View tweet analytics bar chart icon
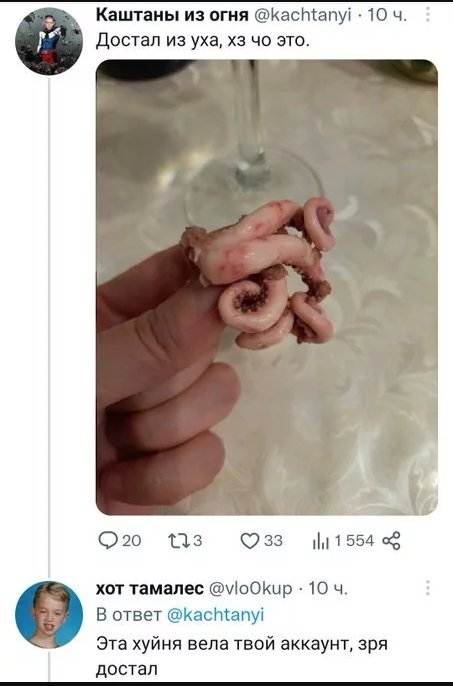453x686 pixels. click(x=321, y=542)
